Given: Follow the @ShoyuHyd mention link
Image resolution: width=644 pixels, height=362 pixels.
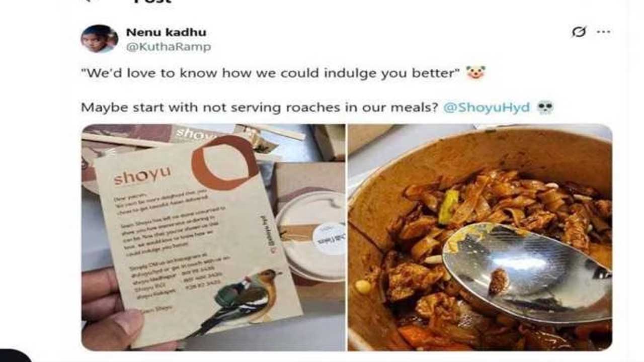Looking at the screenshot, I should click(486, 107).
